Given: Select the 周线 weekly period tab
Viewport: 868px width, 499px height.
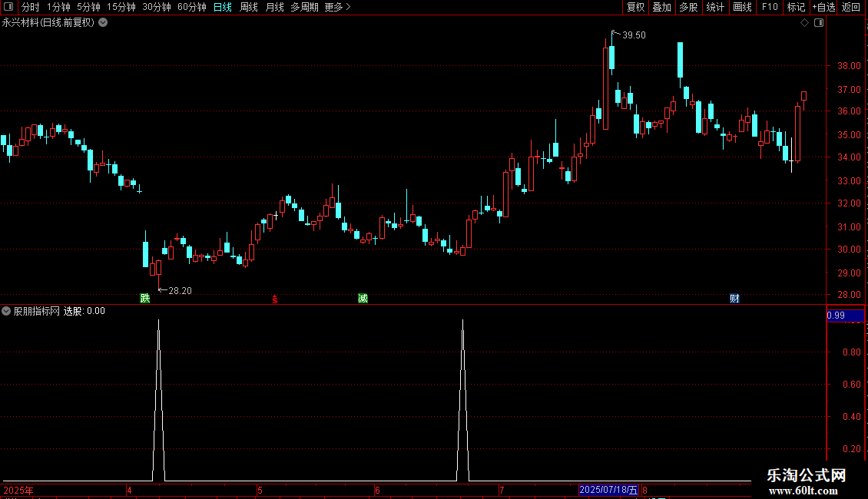Looking at the screenshot, I should 249,7.
